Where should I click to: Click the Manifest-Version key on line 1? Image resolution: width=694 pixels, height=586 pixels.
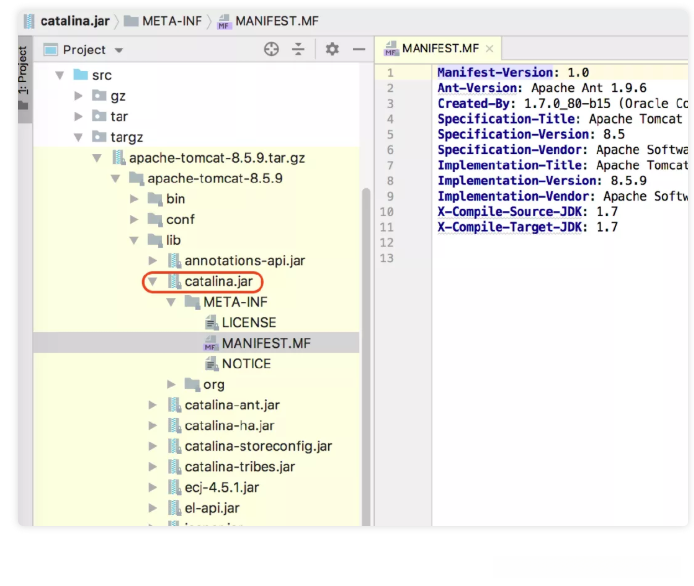click(x=495, y=73)
